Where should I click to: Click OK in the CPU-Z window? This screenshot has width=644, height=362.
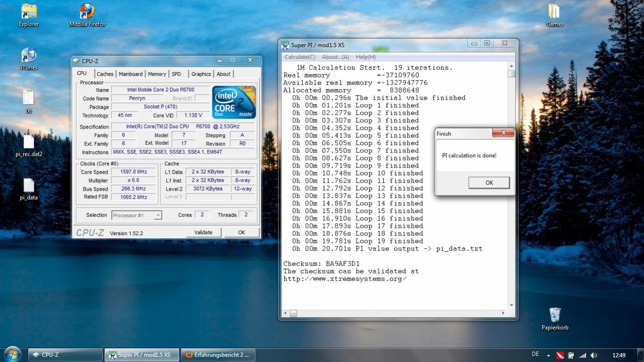click(x=242, y=232)
